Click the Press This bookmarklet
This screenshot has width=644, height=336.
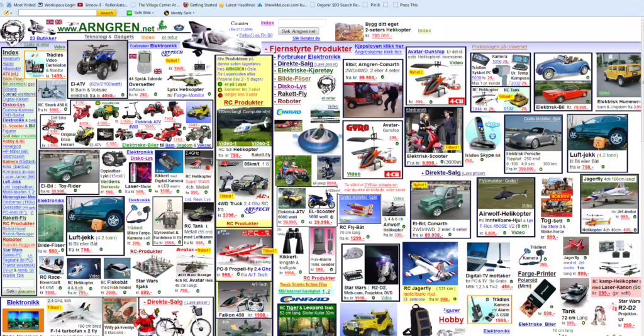click(406, 5)
